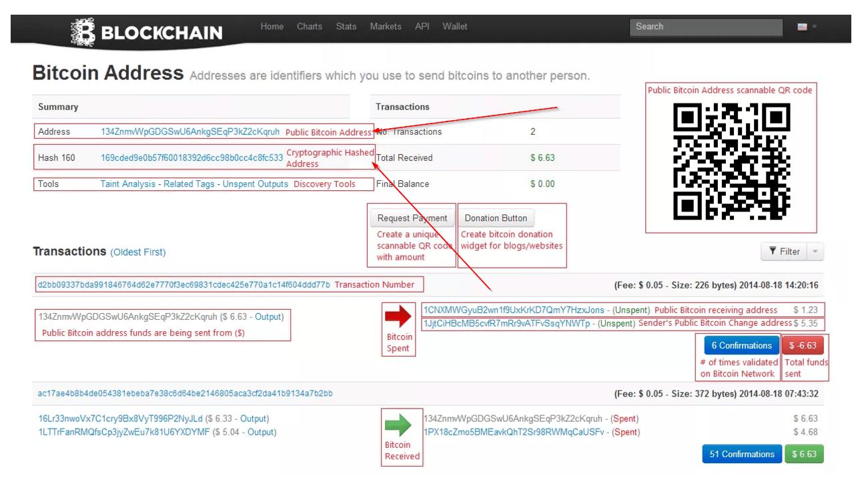Open the Charts menu item
Viewport: 868px width, 500px height.
pyautogui.click(x=309, y=27)
